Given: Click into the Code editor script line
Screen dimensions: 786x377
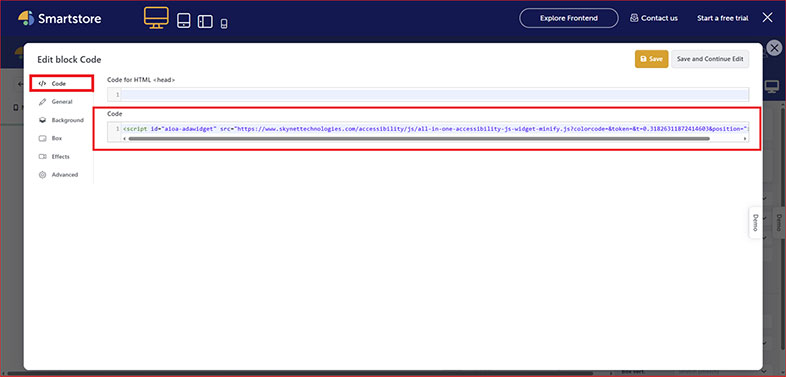Looking at the screenshot, I should point(435,129).
